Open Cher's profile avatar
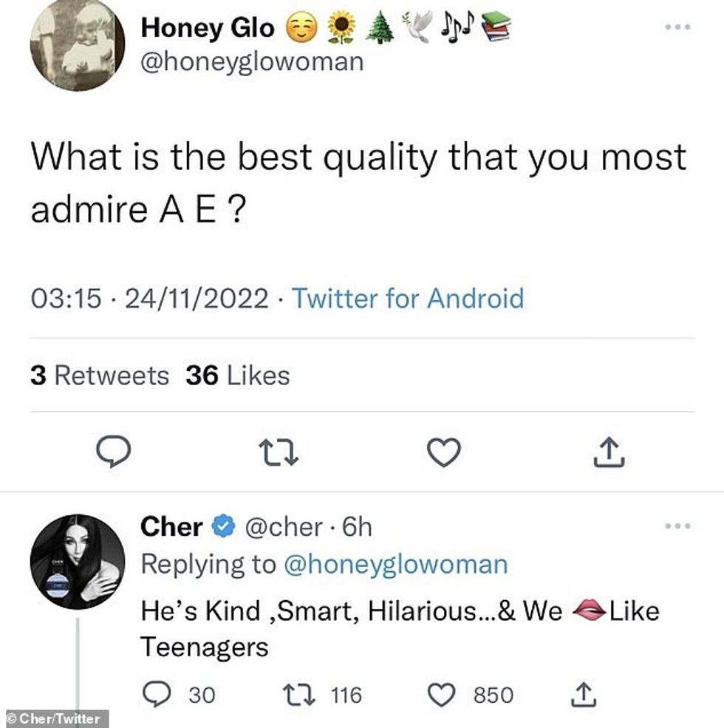The height and width of the screenshot is (728, 724). point(78,562)
